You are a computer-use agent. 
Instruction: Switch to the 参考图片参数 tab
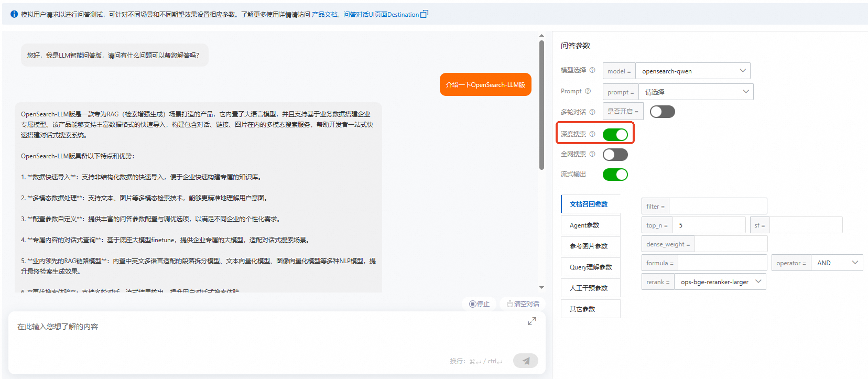coord(591,246)
